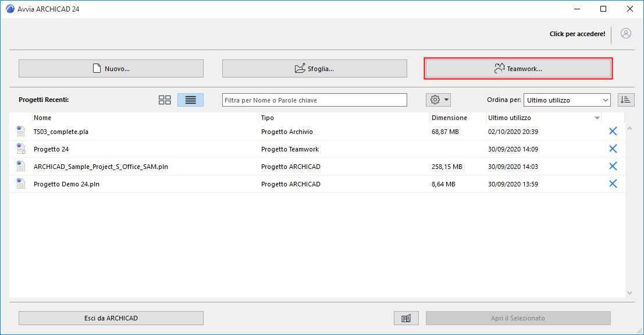Focus the Filtra per Nome search field
The width and height of the screenshot is (644, 335).
pos(315,100)
